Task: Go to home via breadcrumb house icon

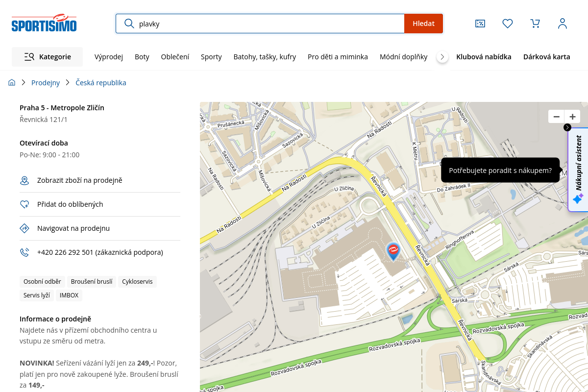Action: [x=12, y=83]
